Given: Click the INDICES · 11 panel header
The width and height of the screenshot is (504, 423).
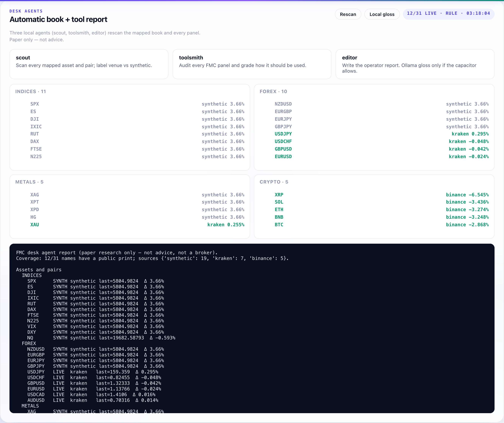Looking at the screenshot, I should [x=30, y=91].
